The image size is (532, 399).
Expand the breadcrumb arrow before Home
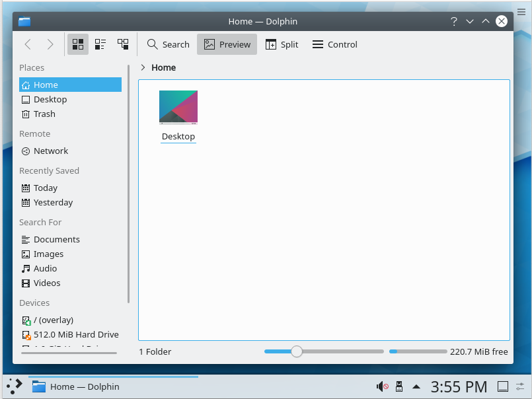(143, 67)
